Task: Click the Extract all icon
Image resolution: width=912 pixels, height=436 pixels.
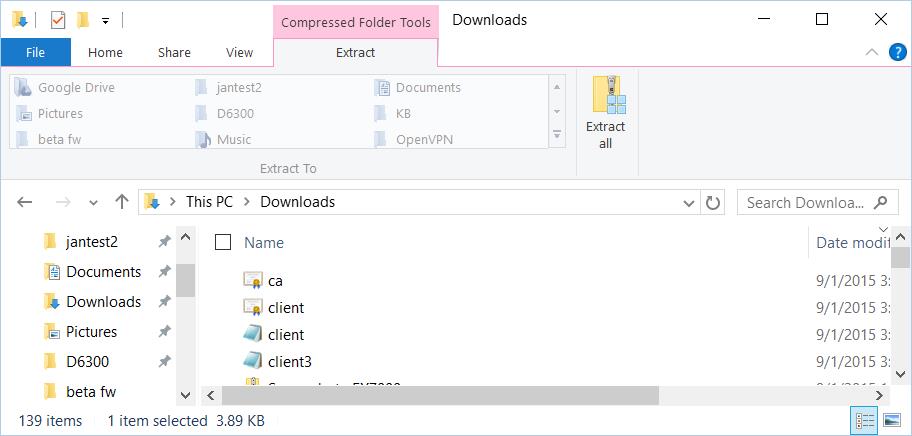Action: 608,95
